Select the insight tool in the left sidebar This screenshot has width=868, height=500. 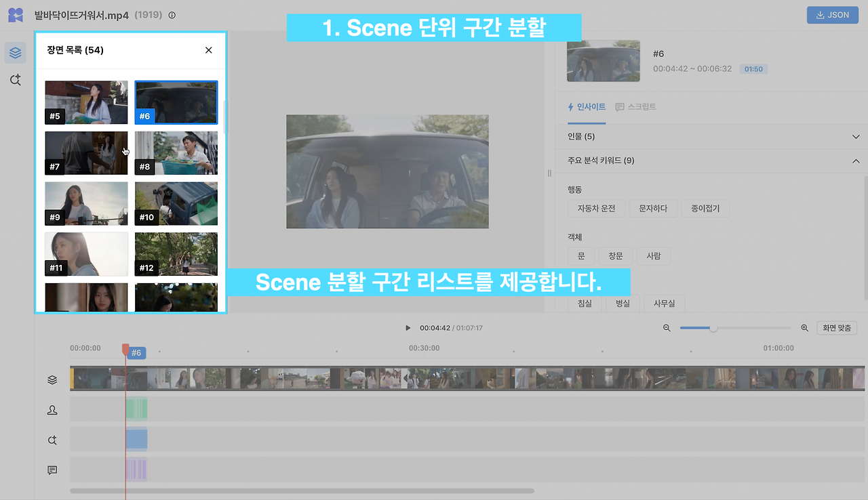[x=15, y=80]
